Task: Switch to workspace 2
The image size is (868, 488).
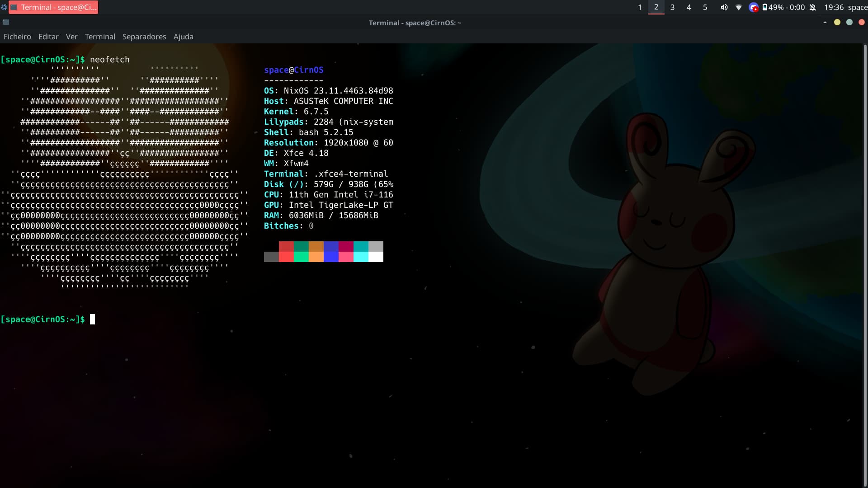Action: pos(656,7)
